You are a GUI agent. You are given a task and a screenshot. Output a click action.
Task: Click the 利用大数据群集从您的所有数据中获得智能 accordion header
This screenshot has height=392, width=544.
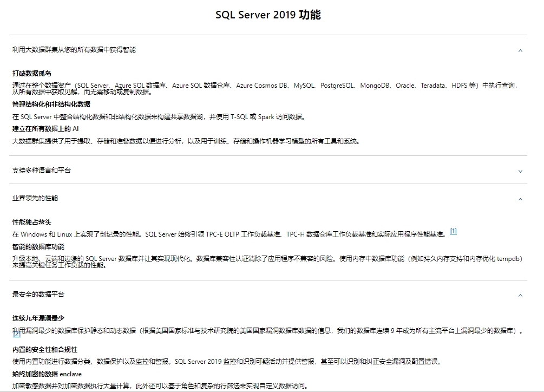point(74,50)
